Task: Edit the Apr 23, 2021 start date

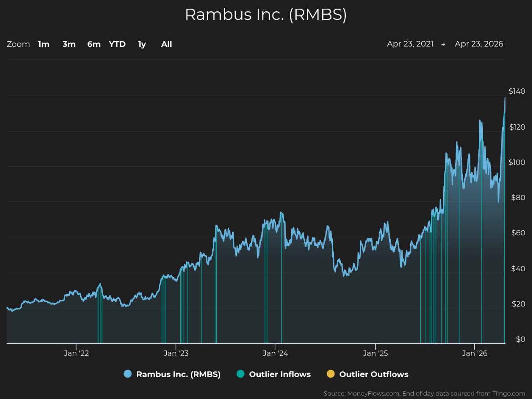Action: (x=410, y=44)
